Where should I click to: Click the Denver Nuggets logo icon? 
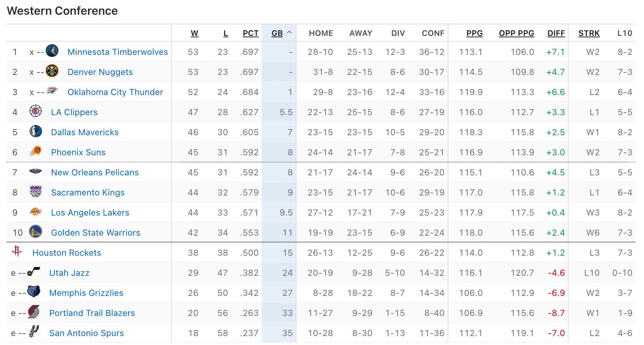[52, 71]
